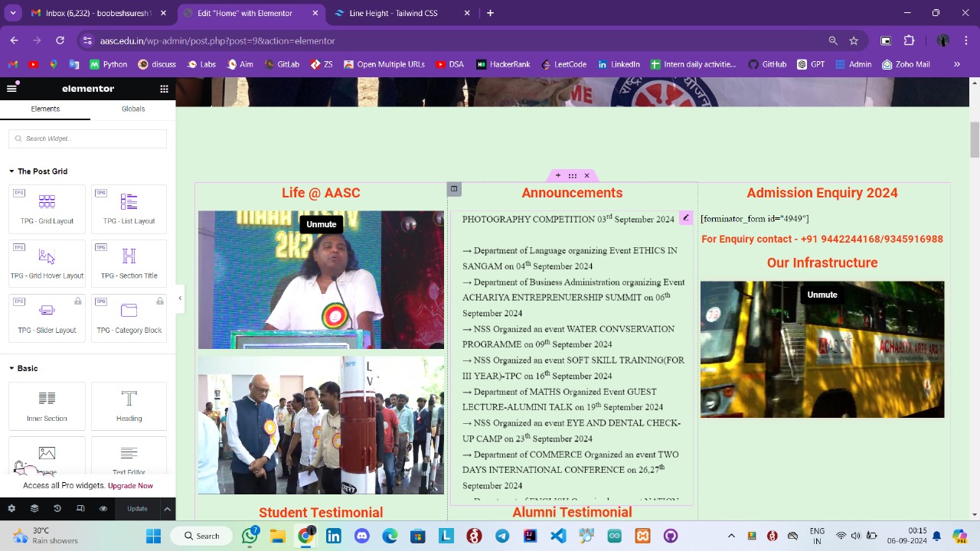Delete section using the X handle

587,176
